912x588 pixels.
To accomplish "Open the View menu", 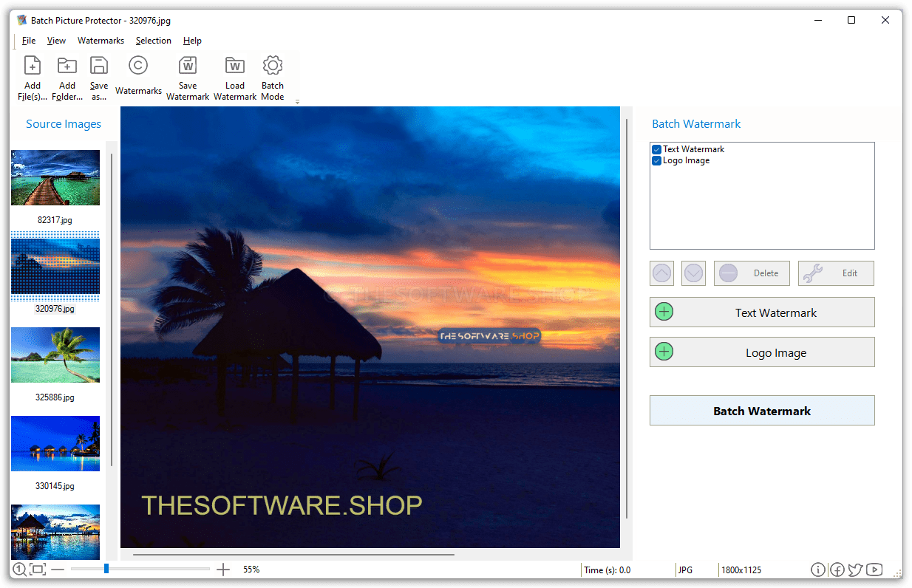I will tap(56, 41).
